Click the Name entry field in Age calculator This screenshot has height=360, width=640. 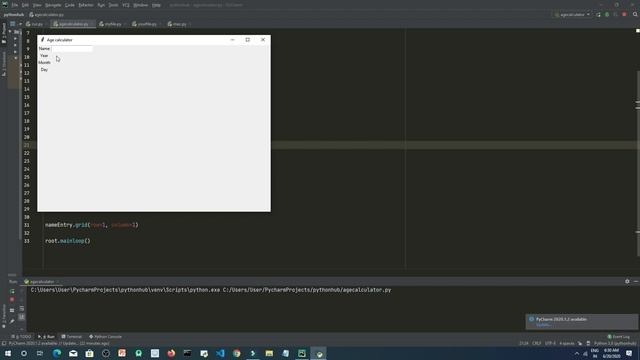tap(72, 49)
